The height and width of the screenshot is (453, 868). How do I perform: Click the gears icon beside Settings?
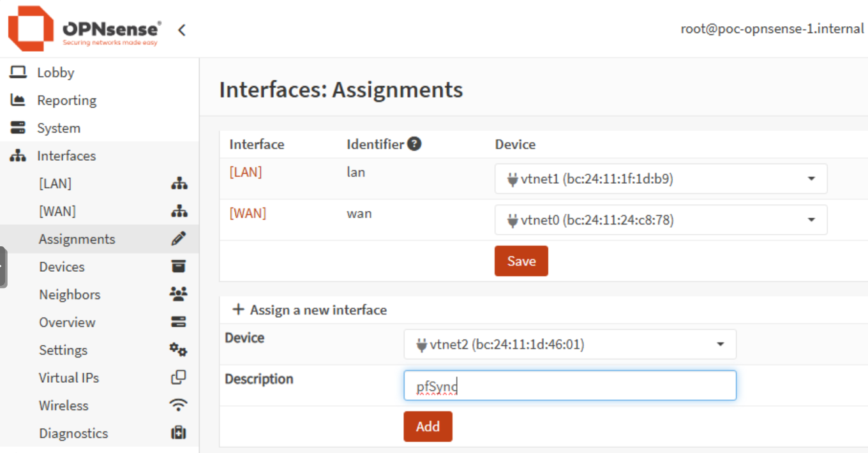[179, 350]
